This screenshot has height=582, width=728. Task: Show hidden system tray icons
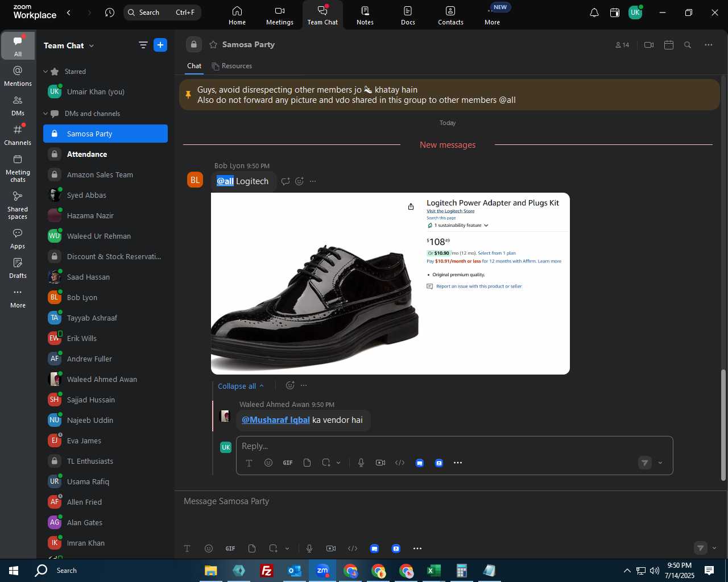tap(627, 571)
